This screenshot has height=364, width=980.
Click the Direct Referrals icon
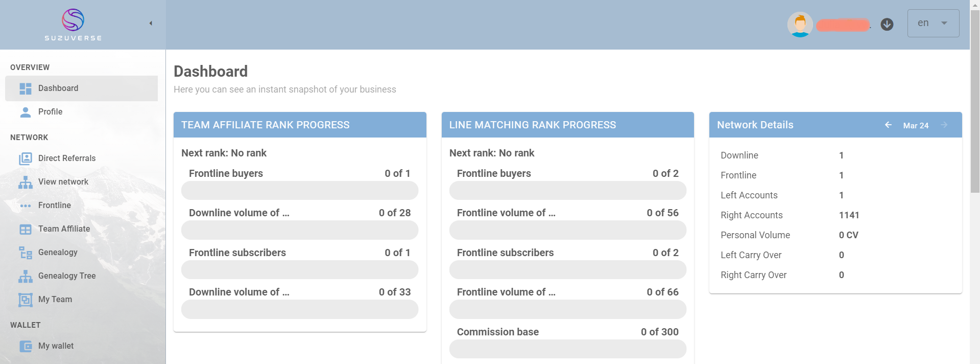tap(26, 158)
